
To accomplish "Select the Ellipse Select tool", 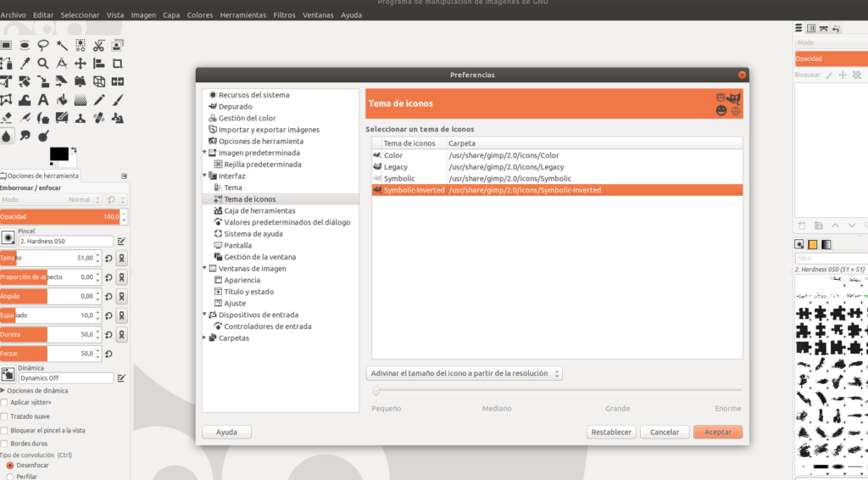I will pos(25,46).
